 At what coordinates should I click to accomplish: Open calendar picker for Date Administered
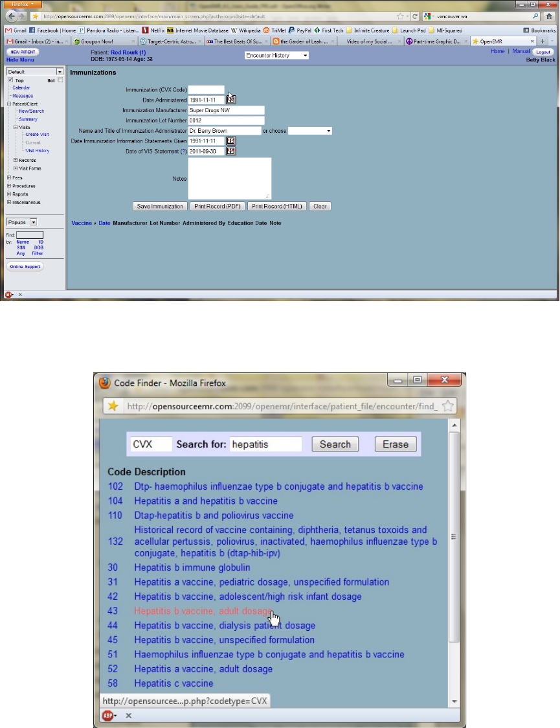(230, 99)
